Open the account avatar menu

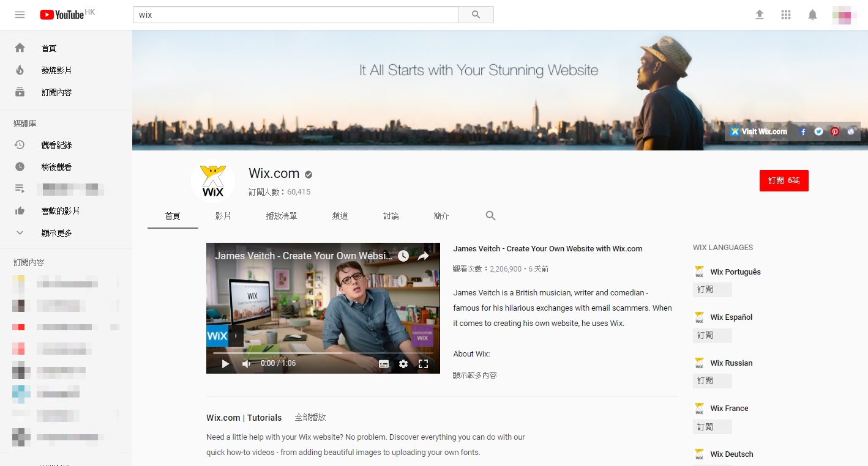844,15
